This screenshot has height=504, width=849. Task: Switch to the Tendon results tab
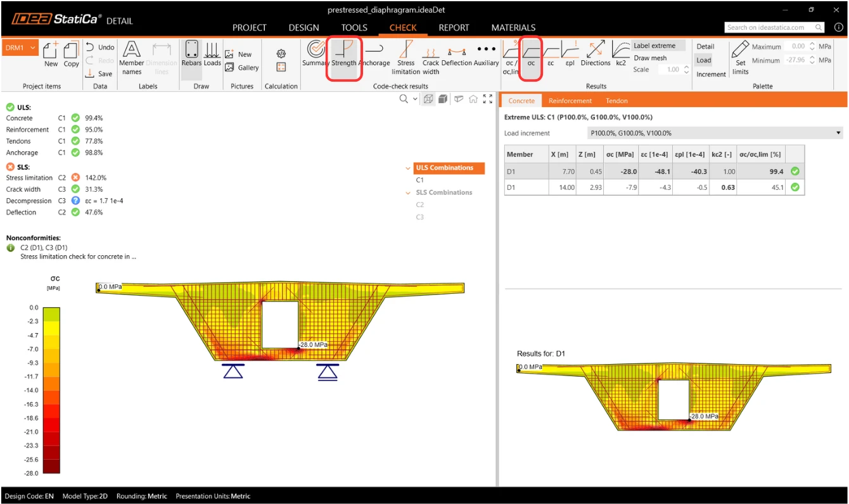coord(616,101)
